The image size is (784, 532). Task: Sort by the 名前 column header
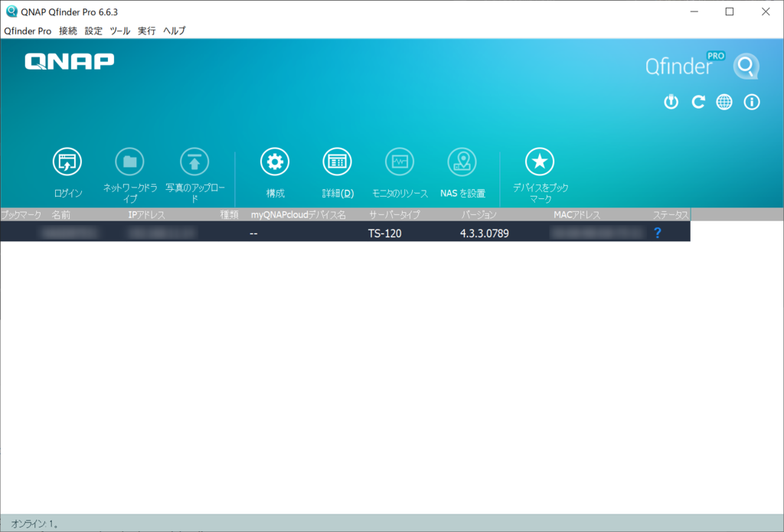tap(61, 215)
